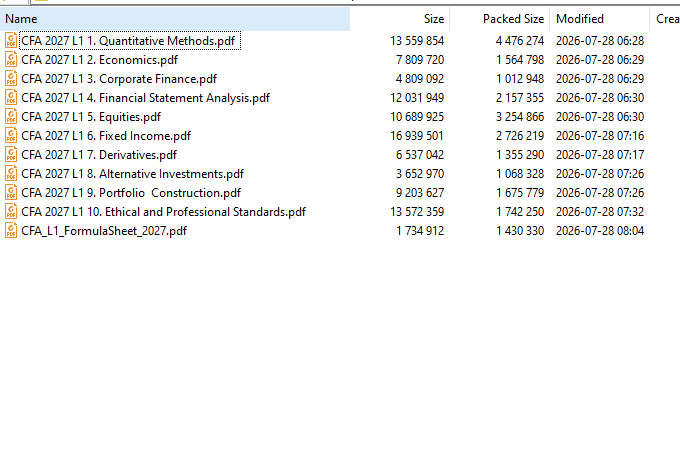Click size value '13 572 359'

tap(417, 212)
